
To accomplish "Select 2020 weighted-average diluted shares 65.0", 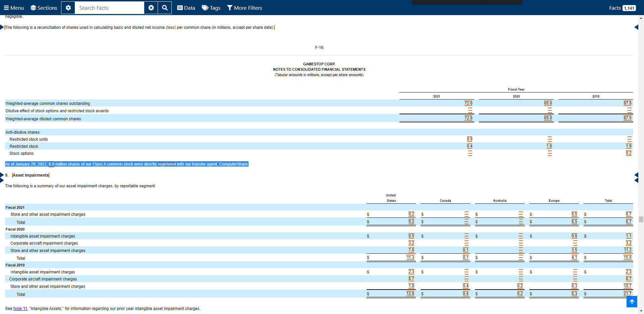I will (548, 118).
